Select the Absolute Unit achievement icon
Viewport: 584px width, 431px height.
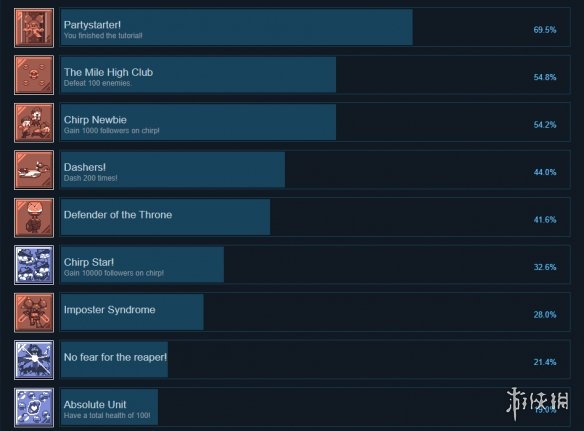tap(34, 408)
